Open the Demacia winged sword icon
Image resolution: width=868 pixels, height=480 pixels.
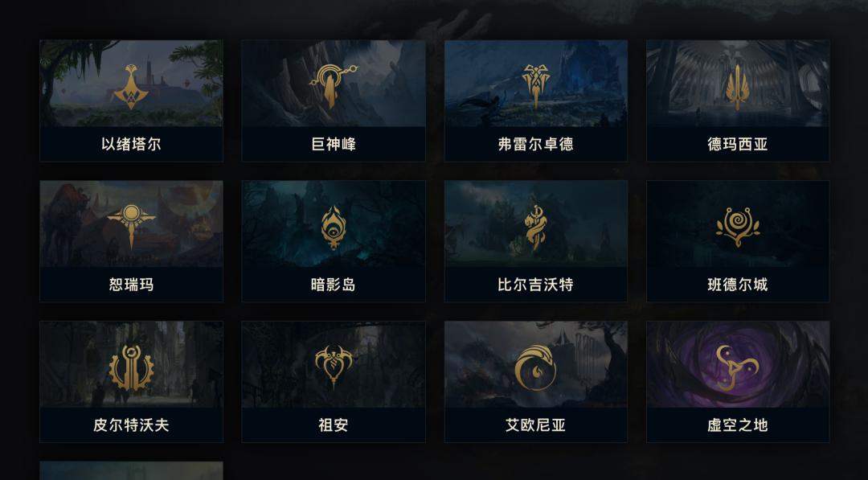[737, 87]
